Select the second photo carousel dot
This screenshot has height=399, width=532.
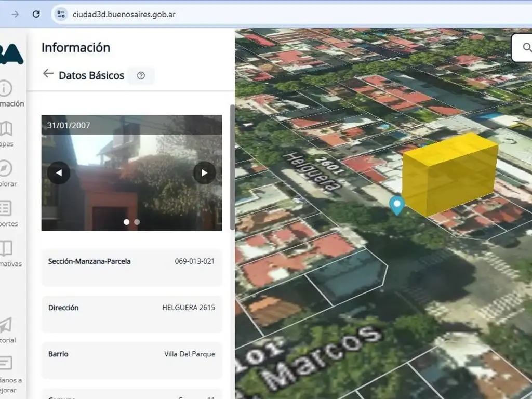pyautogui.click(x=137, y=222)
